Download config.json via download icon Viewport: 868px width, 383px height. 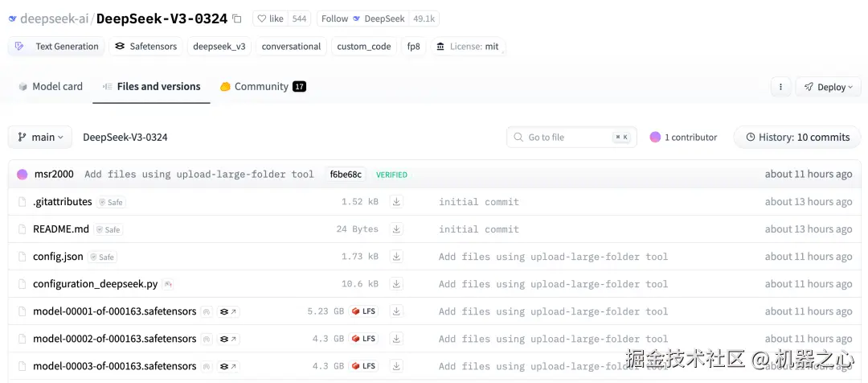point(396,257)
